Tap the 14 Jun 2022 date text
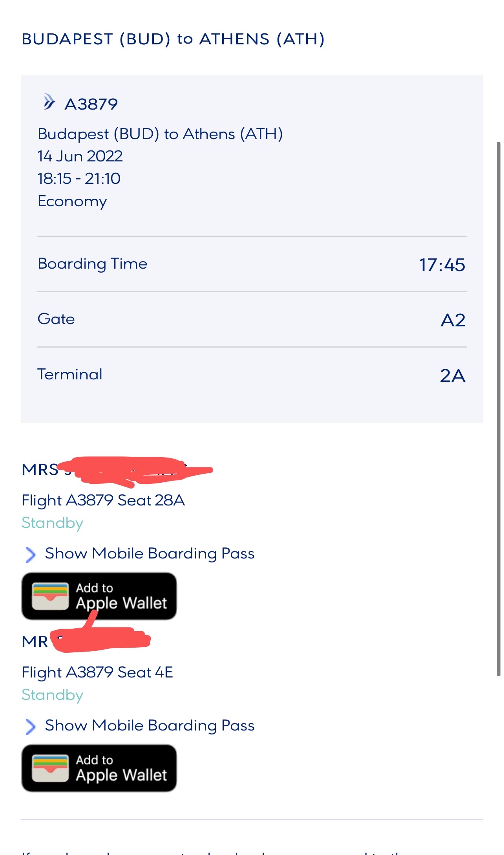504x855 pixels. point(80,156)
